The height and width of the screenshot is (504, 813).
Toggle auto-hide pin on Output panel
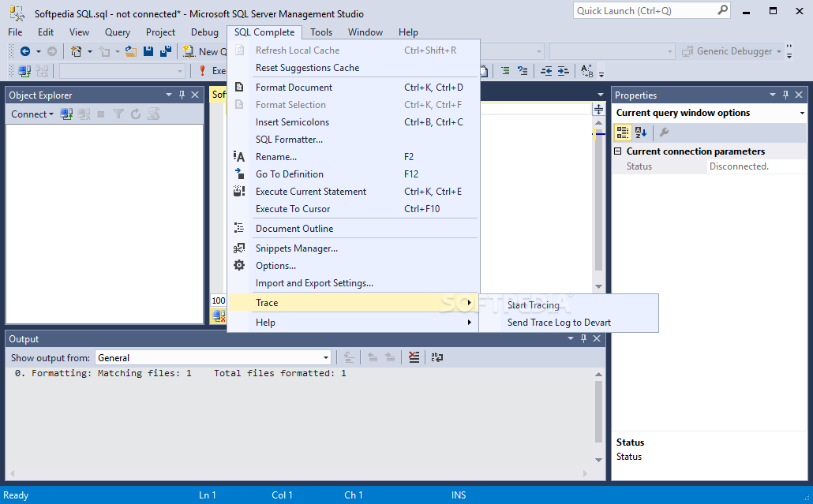point(583,338)
